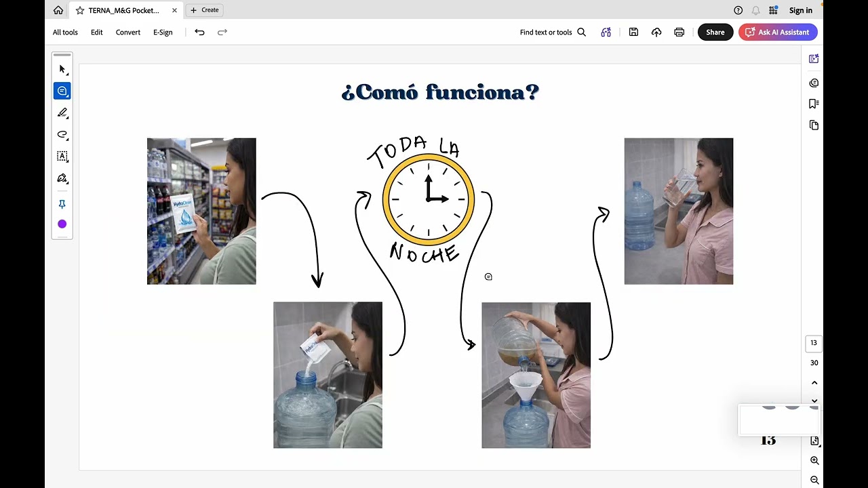Open the page thumbnails panel
Viewport: 868px width, 488px height.
(814, 125)
